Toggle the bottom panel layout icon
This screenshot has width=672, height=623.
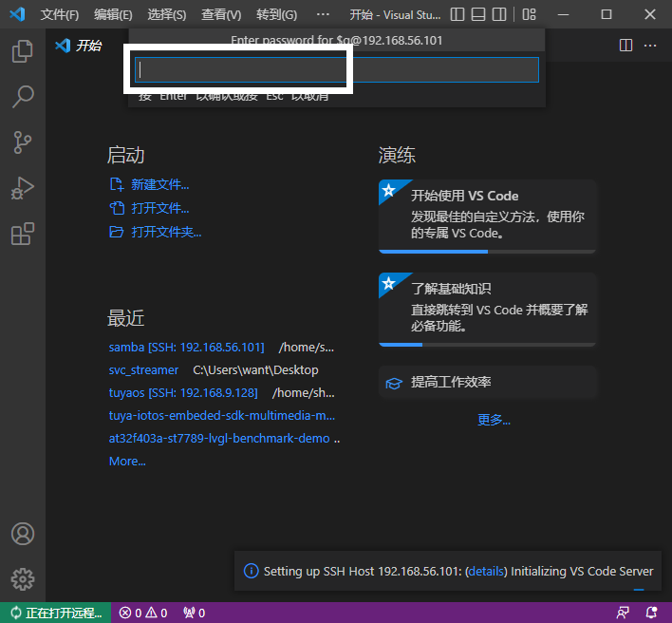pyautogui.click(x=478, y=14)
